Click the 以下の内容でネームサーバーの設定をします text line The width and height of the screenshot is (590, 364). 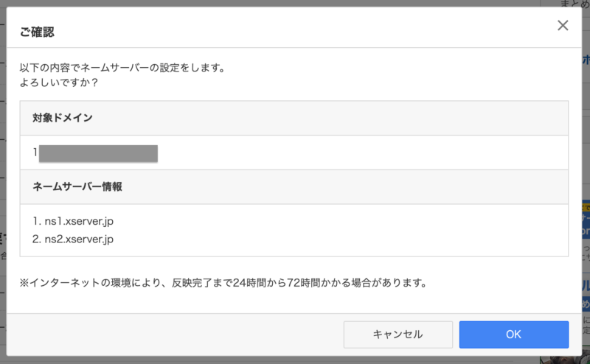122,68
